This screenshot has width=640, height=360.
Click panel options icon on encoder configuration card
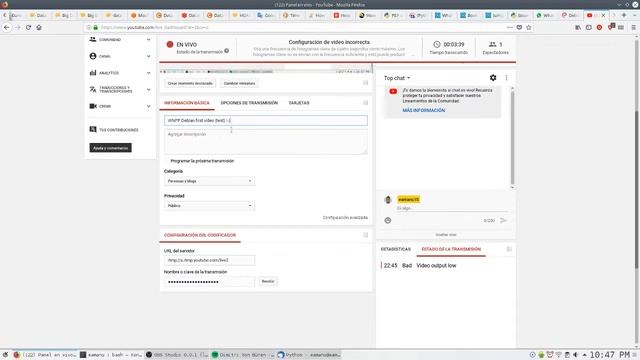[365, 235]
